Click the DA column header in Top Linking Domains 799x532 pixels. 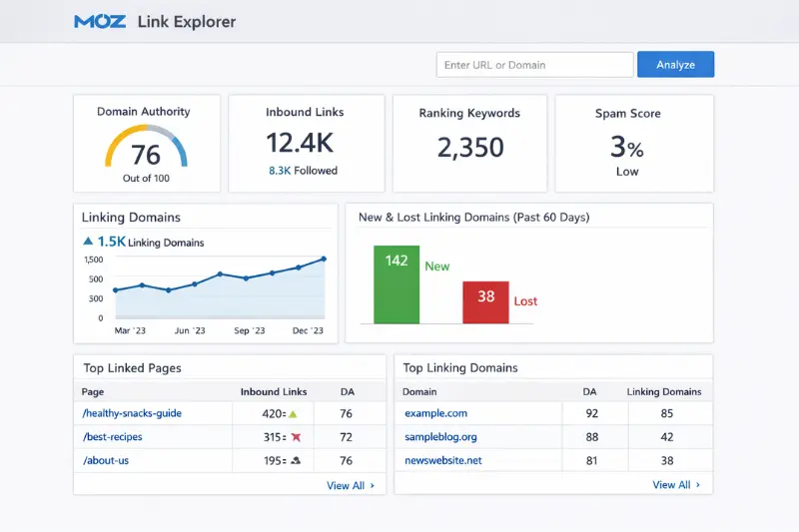(x=589, y=391)
